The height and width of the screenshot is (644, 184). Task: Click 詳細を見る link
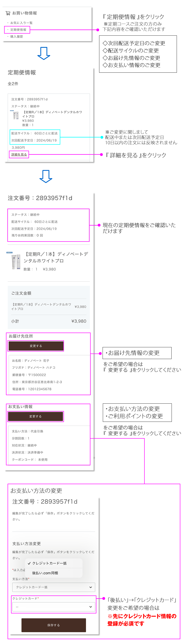pos(19,155)
